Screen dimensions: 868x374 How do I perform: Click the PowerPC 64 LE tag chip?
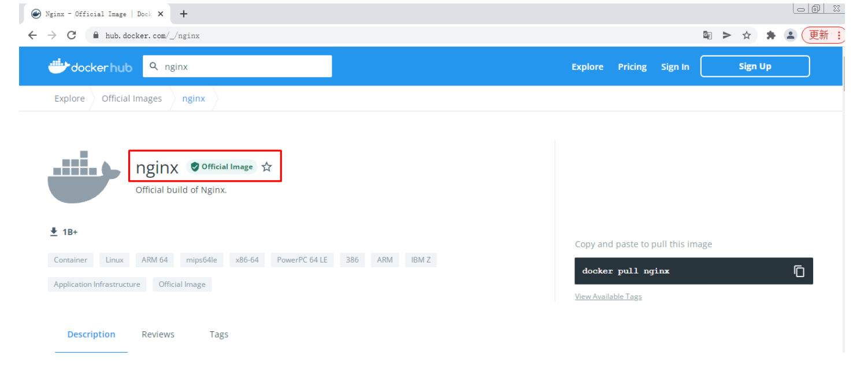(x=302, y=260)
